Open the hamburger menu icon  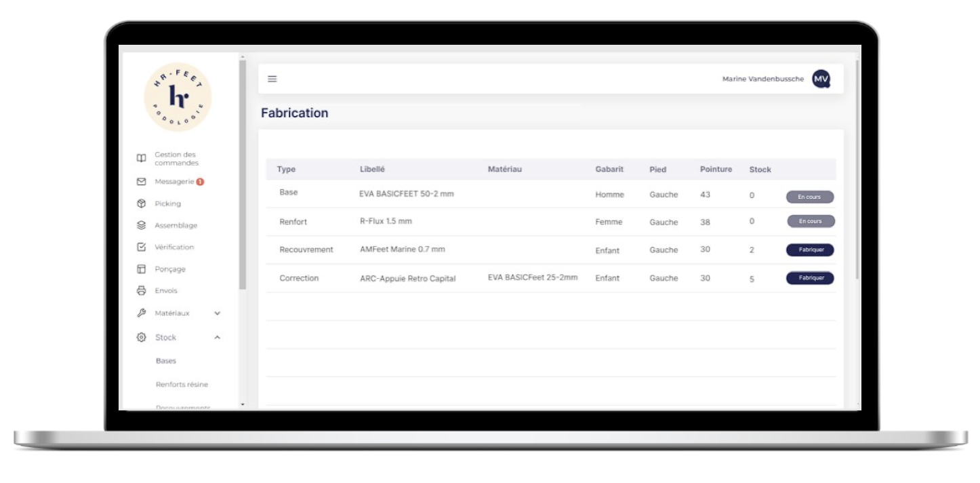(272, 79)
